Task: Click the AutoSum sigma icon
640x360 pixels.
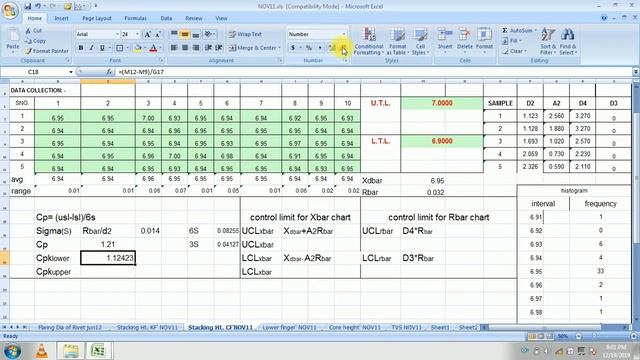Action: pyautogui.click(x=505, y=31)
